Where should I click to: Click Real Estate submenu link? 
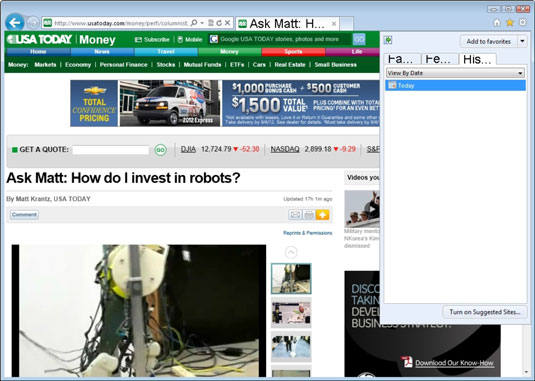coord(290,65)
